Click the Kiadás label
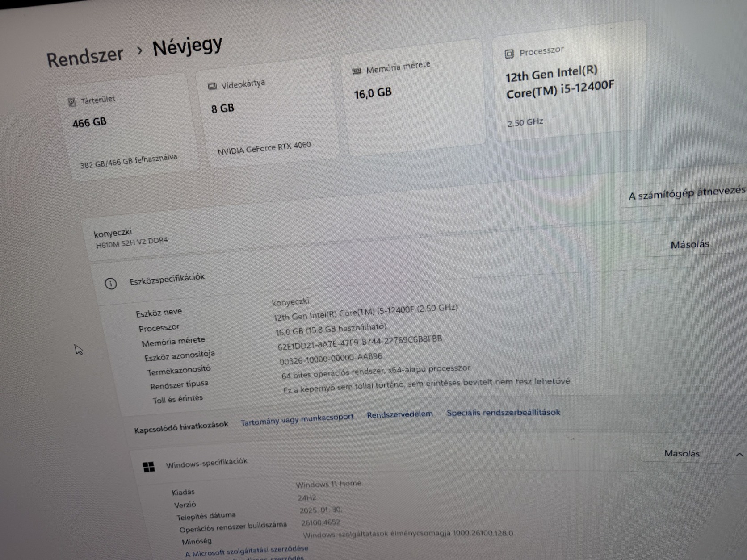 tap(183, 492)
